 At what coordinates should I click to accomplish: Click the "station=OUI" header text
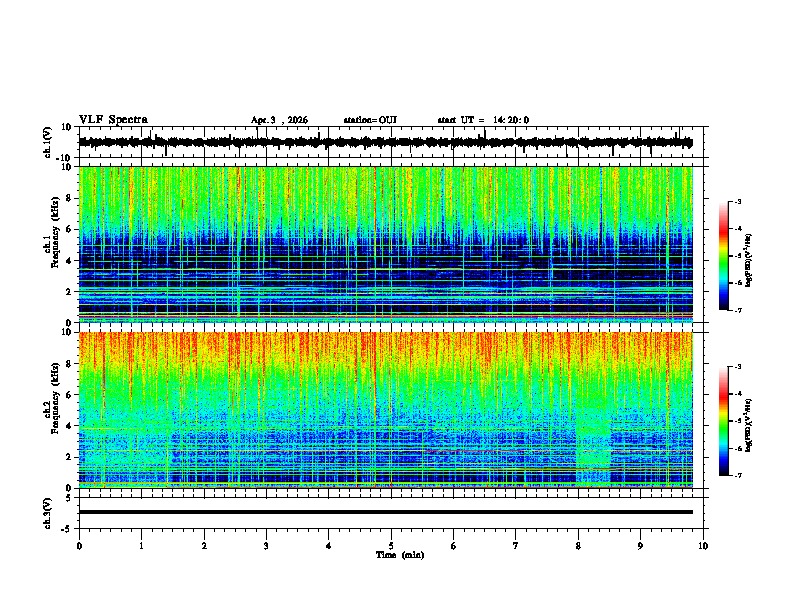pyautogui.click(x=370, y=120)
